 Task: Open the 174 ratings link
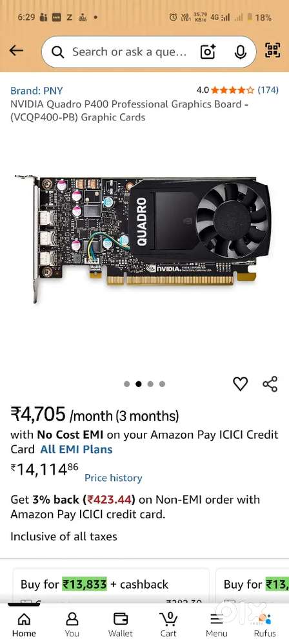point(268,90)
